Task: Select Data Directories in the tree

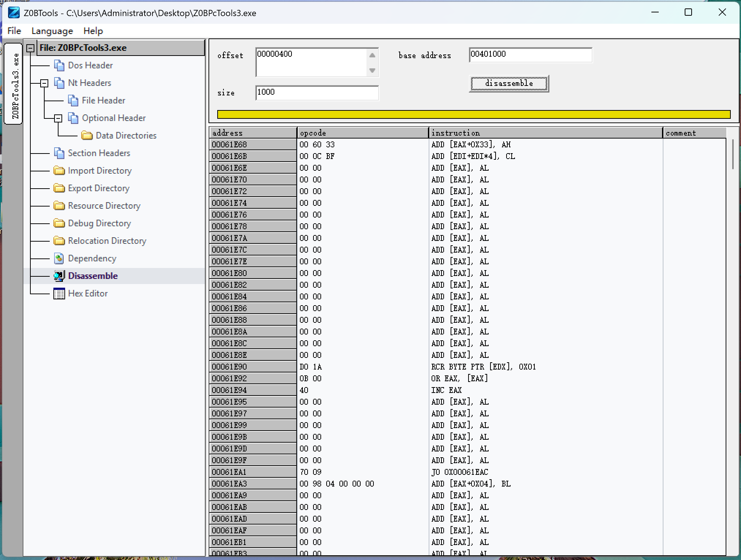Action: [x=126, y=136]
